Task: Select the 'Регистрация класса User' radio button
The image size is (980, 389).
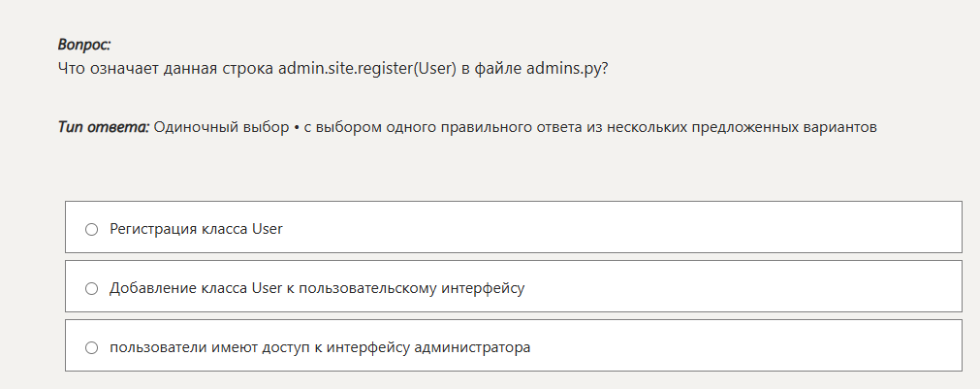Action: point(91,230)
